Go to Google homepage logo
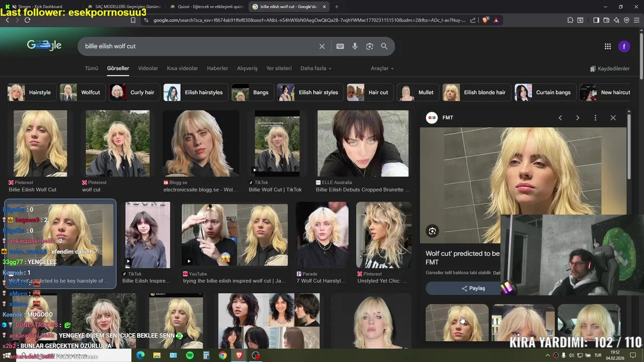The height and width of the screenshot is (362, 644). point(44,46)
